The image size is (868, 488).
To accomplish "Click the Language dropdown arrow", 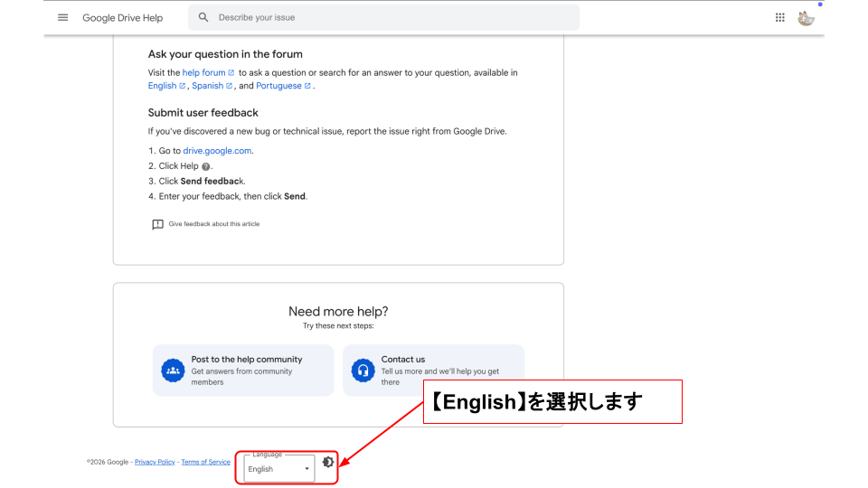I will (307, 469).
